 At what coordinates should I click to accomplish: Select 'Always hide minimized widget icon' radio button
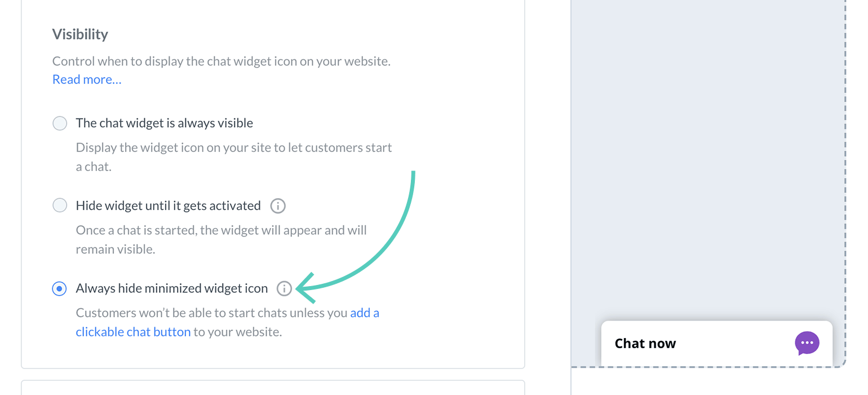click(x=60, y=289)
